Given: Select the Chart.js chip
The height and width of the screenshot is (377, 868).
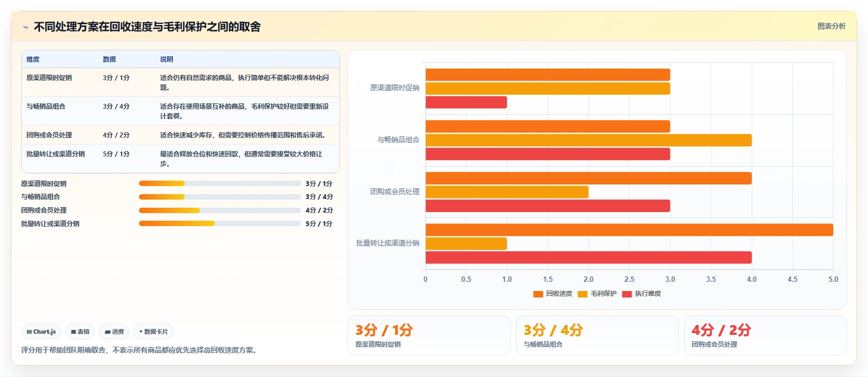Looking at the screenshot, I should [x=41, y=332].
